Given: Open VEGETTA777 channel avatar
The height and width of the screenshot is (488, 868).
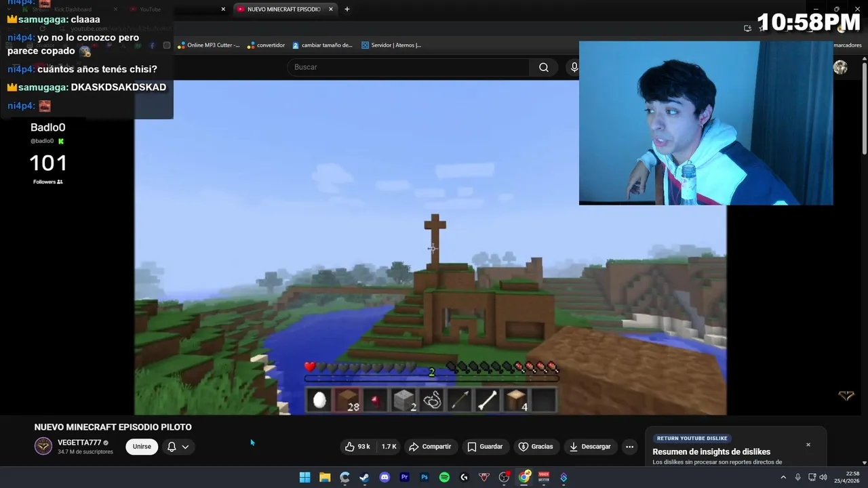Looking at the screenshot, I should point(43,446).
